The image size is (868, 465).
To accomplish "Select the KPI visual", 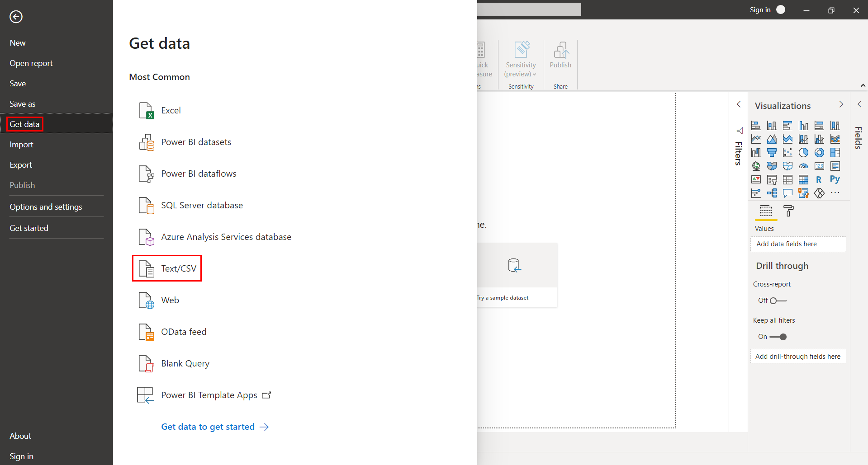I will [756, 180].
